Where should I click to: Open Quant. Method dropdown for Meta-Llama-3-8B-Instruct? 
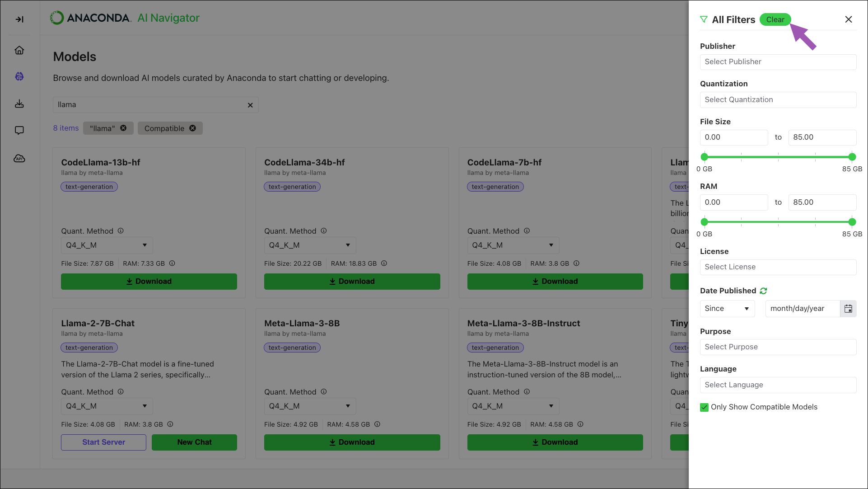513,406
